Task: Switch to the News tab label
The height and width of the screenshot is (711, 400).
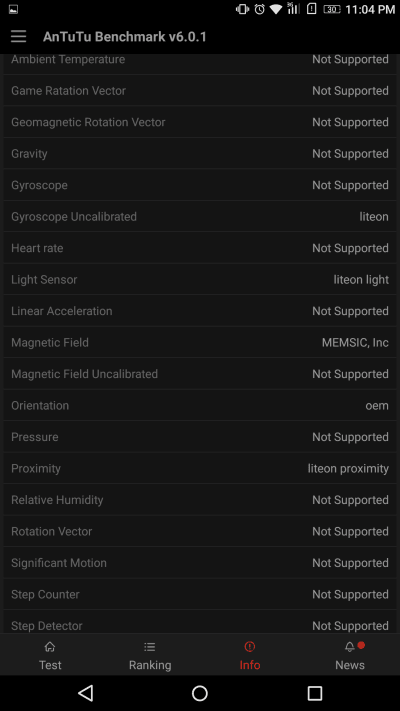Action: 350,665
